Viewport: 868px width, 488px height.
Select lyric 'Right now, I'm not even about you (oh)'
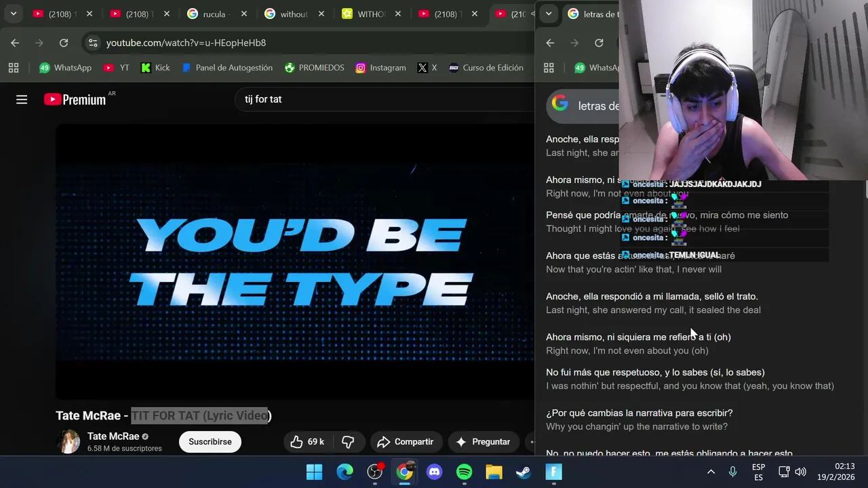click(x=627, y=350)
